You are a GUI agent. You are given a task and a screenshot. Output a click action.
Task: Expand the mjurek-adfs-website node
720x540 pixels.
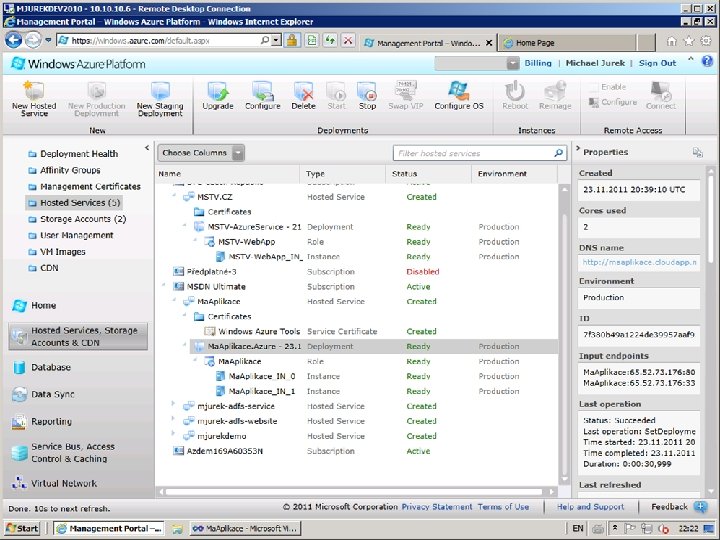tap(174, 418)
